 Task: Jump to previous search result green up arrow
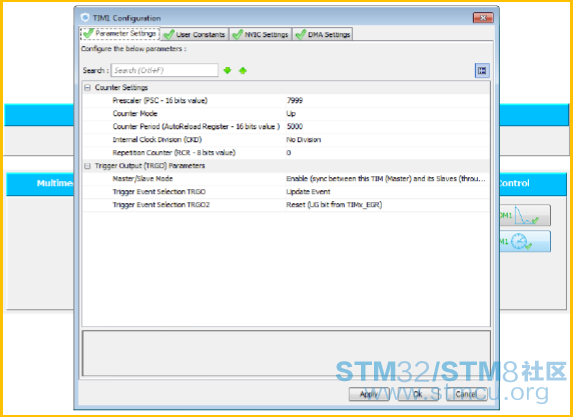[243, 70]
